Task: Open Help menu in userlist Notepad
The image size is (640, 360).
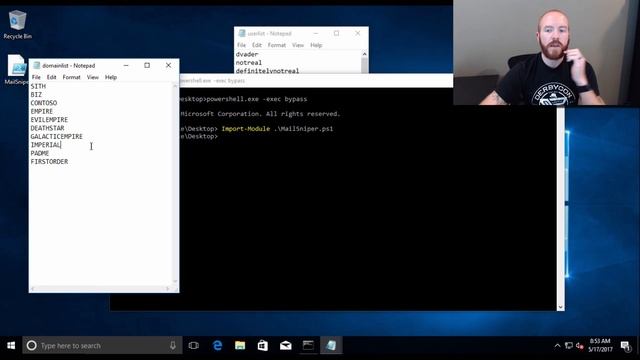Action: 316,45
